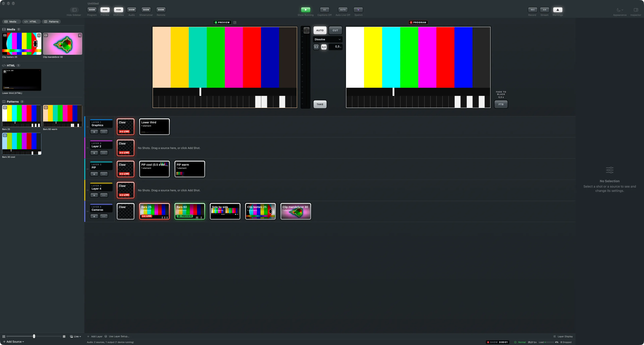Click the Hide Sidebar icon
644x345 pixels.
click(x=74, y=10)
